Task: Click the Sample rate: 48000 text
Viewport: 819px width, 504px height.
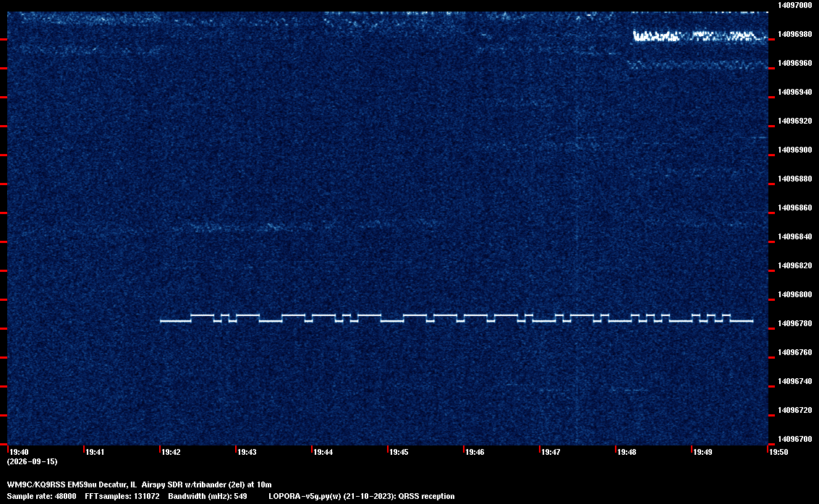Action: coord(41,496)
